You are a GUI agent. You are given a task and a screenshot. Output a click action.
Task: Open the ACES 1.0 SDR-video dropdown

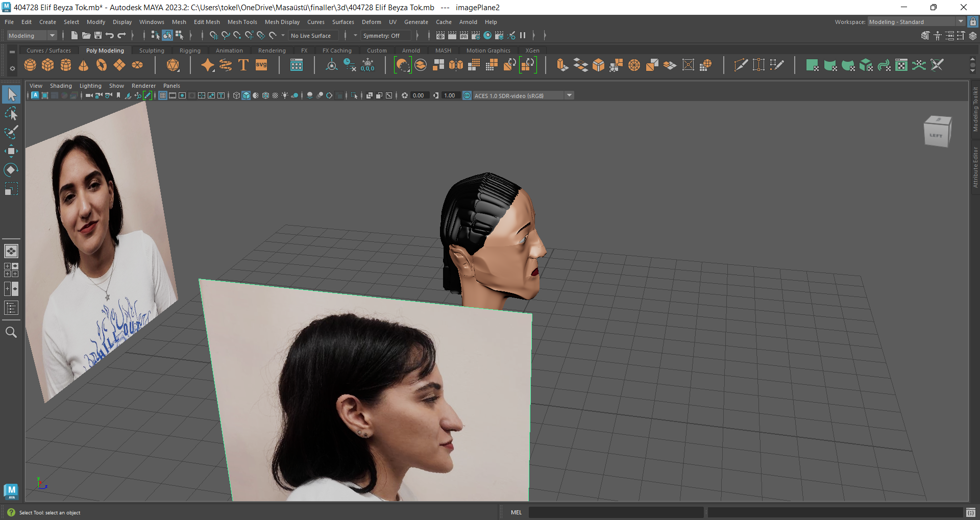coord(569,95)
